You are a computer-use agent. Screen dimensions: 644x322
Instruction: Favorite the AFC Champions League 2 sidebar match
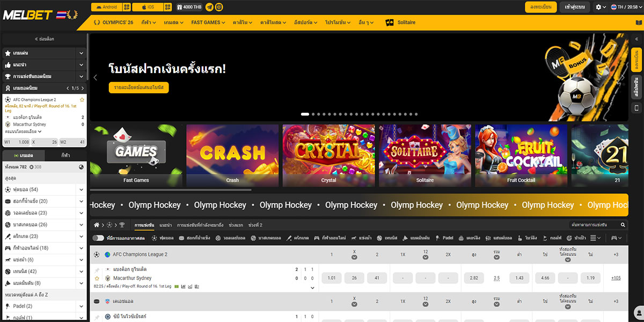coord(82,100)
